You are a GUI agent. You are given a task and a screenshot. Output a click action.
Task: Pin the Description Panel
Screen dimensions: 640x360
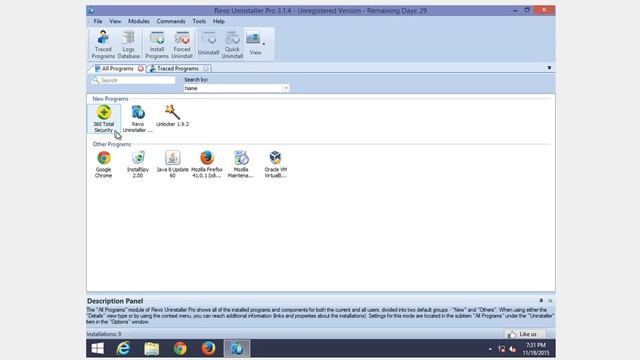coord(541,301)
